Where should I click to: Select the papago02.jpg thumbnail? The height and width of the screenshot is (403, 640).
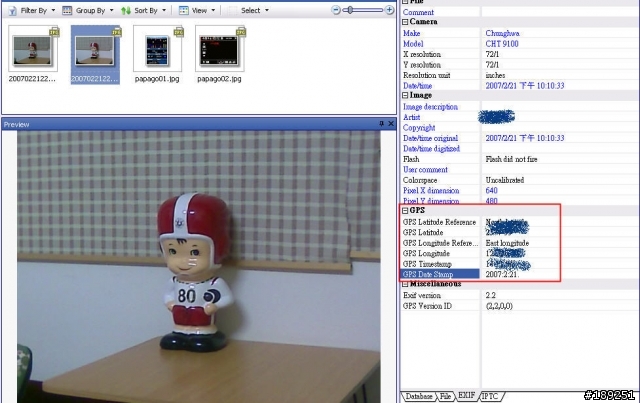220,54
